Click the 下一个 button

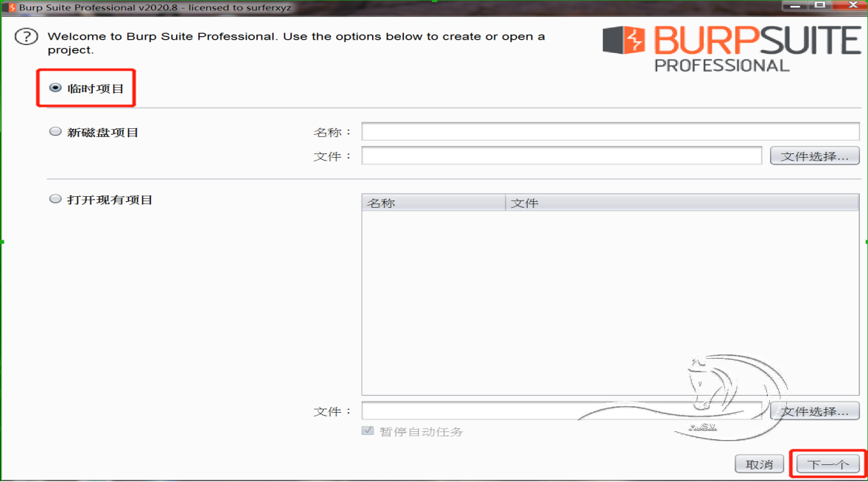[x=827, y=464]
